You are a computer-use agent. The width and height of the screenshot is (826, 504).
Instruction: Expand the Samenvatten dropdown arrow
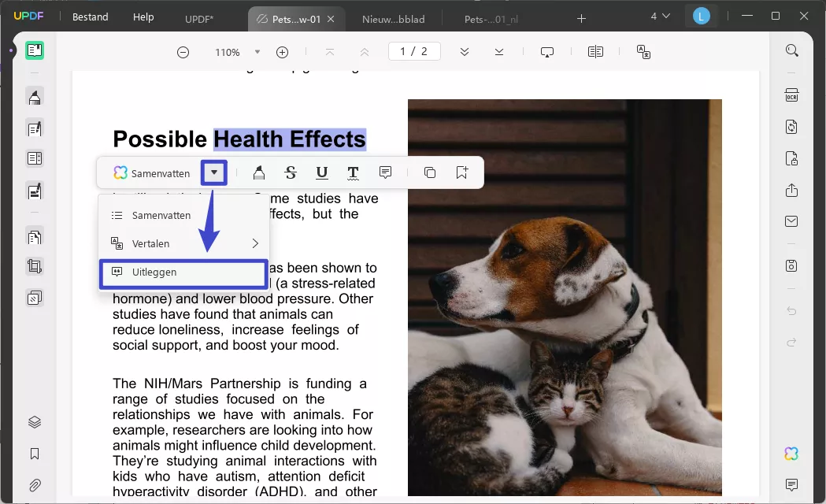[x=214, y=172]
